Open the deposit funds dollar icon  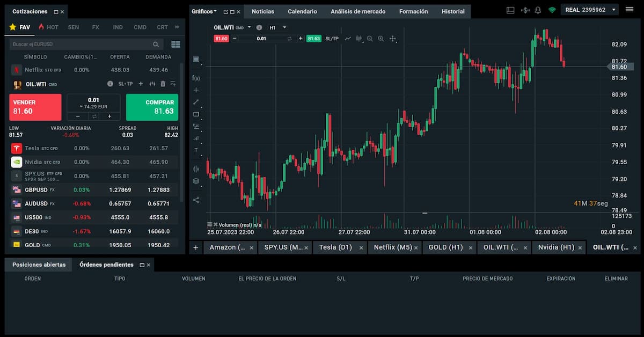coord(525,10)
